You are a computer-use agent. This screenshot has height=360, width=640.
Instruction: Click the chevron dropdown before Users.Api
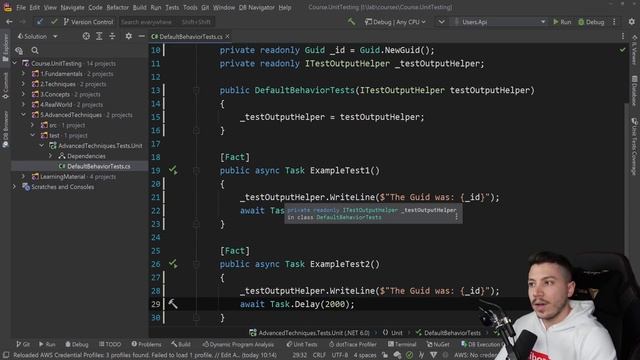(x=441, y=22)
